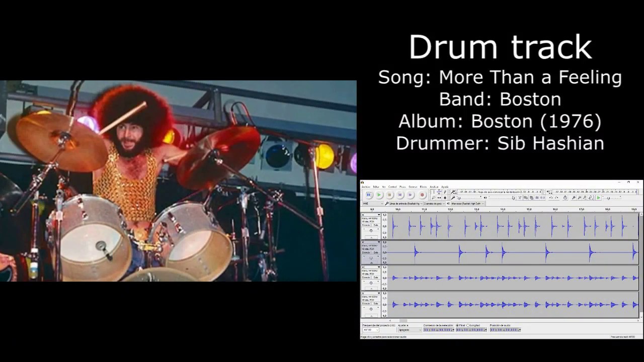Skip to end of project
Image resolution: width=644 pixels, height=362 pixels.
[410, 195]
